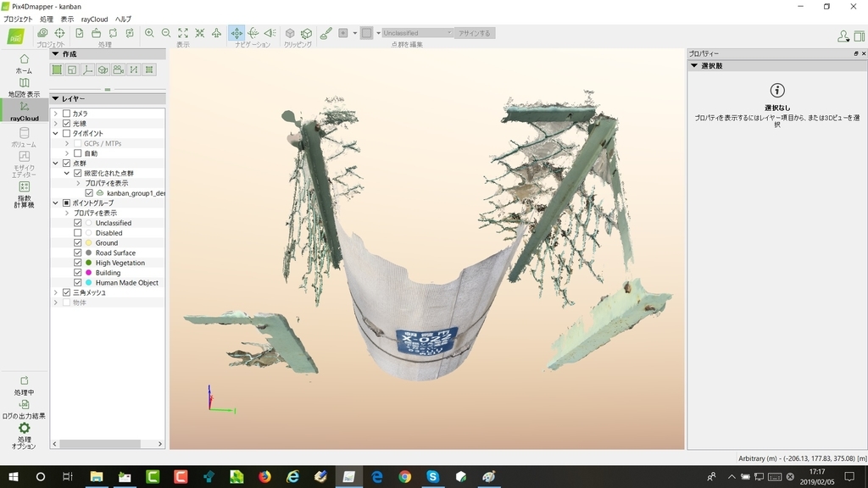Screen dimensions: 868x488
Task: Open the ホーム (Home) view in sidebar
Action: click(24, 64)
